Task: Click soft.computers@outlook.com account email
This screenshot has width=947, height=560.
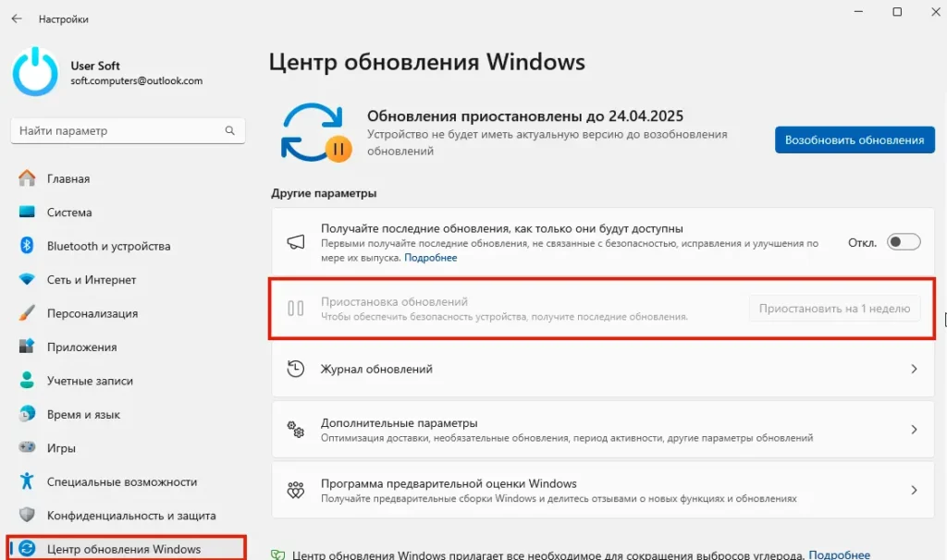Action: click(137, 81)
